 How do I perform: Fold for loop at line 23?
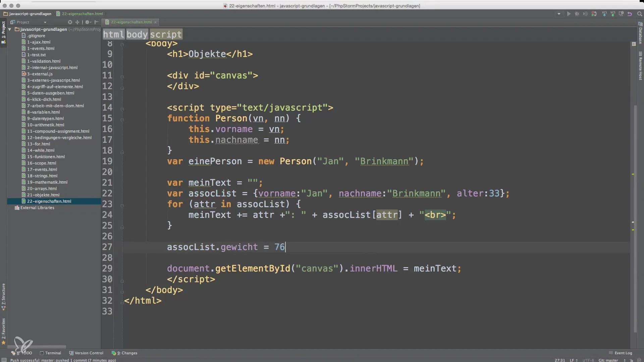(122, 206)
